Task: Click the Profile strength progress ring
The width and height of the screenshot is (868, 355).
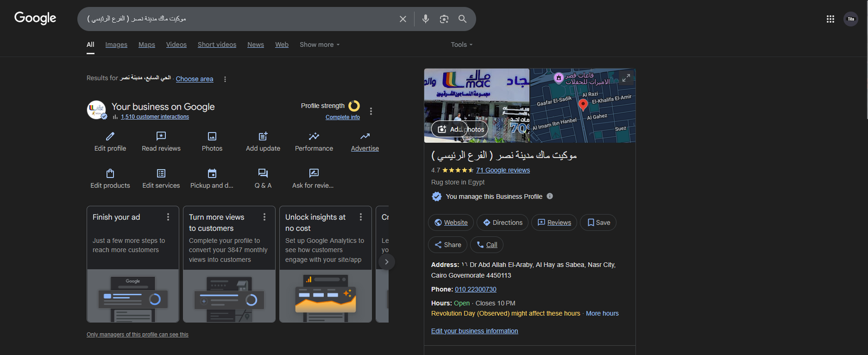Action: coord(354,106)
